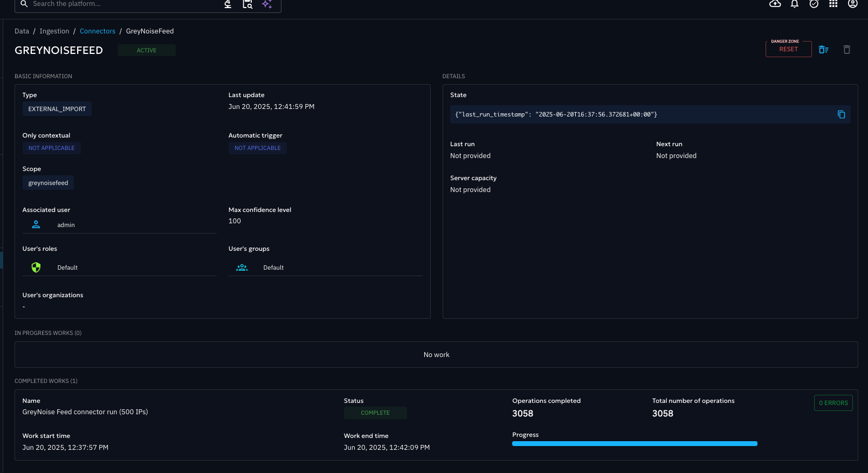This screenshot has width=868, height=473.
Task: Click the magnifier search icon
Action: coord(24,4)
